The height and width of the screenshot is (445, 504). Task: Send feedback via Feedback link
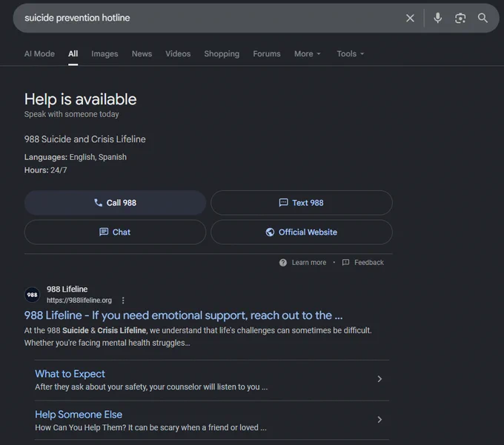pos(369,263)
